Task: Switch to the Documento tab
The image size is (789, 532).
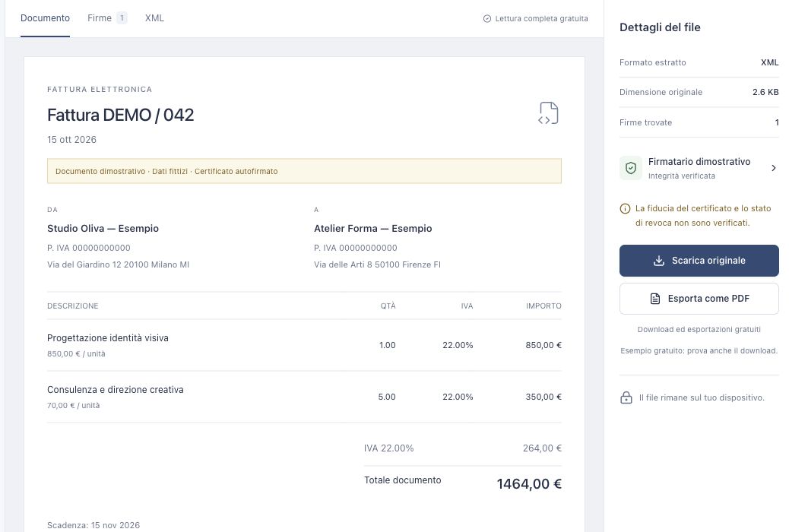Action: 46,18
